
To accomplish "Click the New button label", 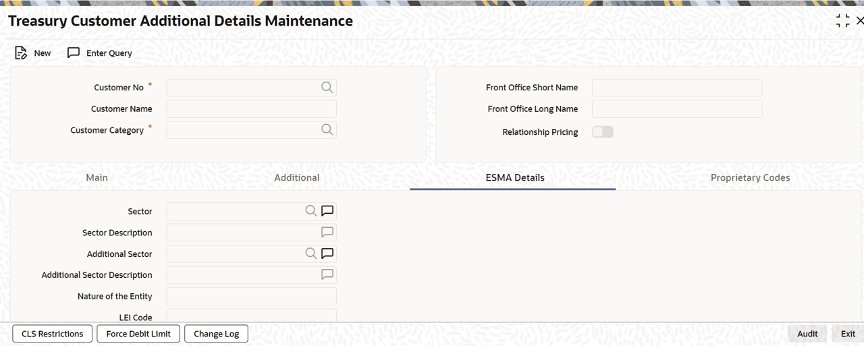I will pyautogui.click(x=43, y=53).
